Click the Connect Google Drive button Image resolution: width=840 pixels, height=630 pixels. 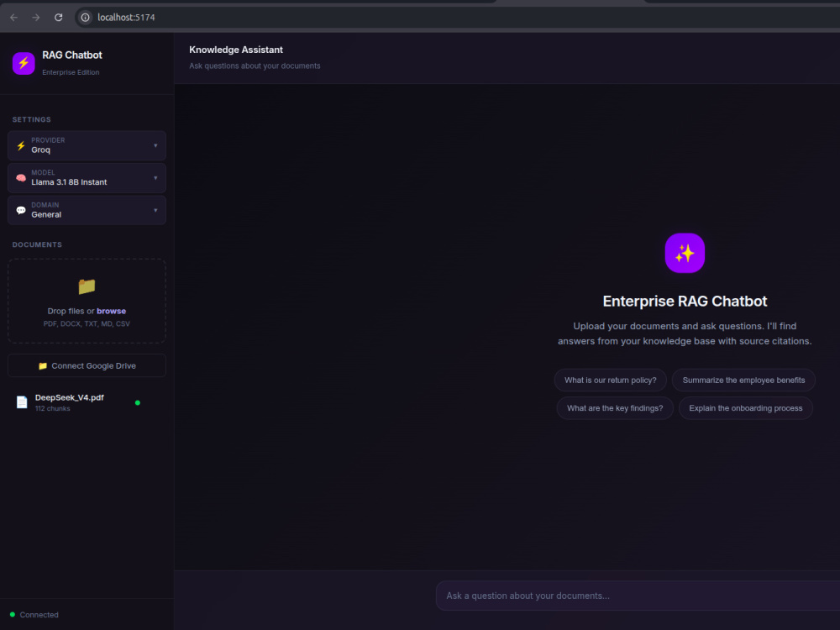click(87, 365)
